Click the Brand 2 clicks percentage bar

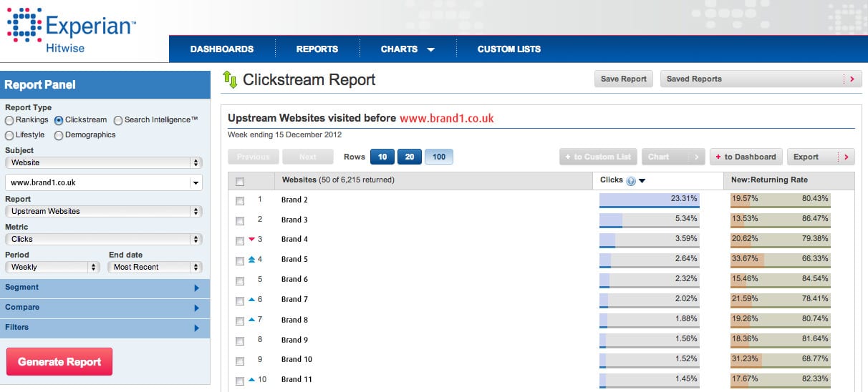click(649, 200)
